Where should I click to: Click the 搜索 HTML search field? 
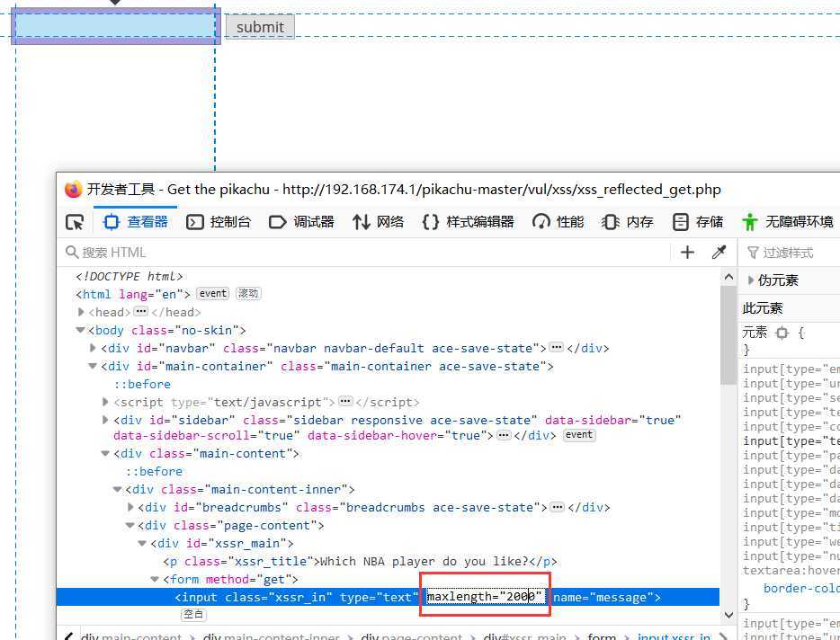pyautogui.click(x=364, y=253)
